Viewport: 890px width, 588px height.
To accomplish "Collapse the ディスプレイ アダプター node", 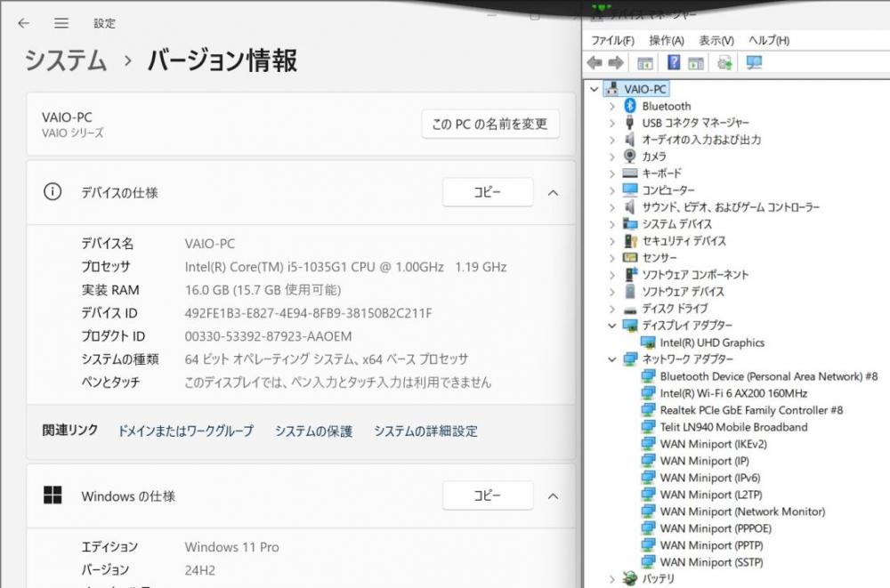I will [x=612, y=326].
